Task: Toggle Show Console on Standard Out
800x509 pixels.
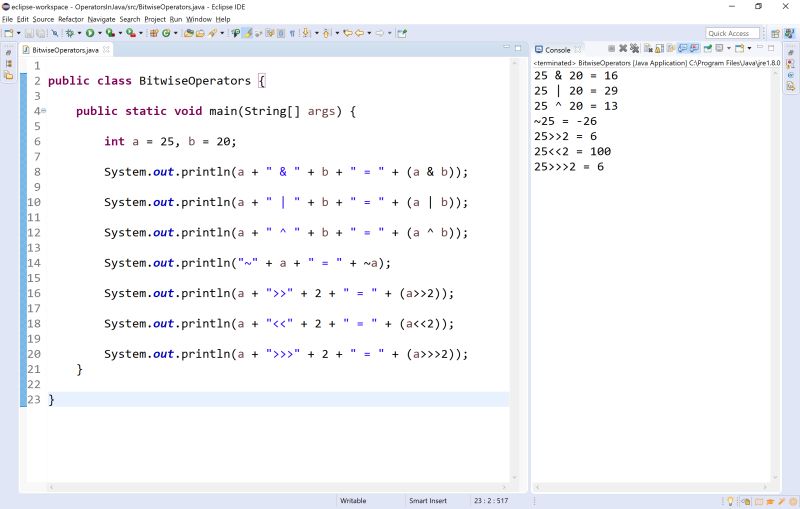Action: (x=683, y=48)
